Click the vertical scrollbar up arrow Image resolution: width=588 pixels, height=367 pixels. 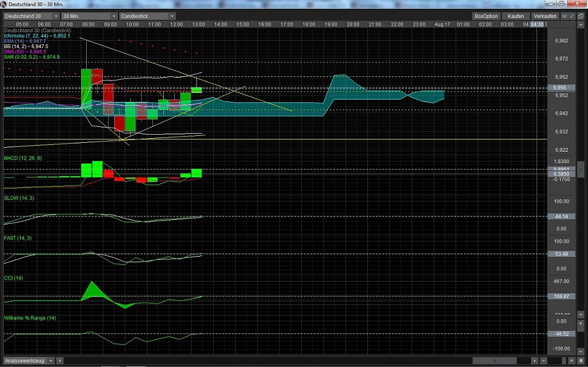pyautogui.click(x=581, y=25)
